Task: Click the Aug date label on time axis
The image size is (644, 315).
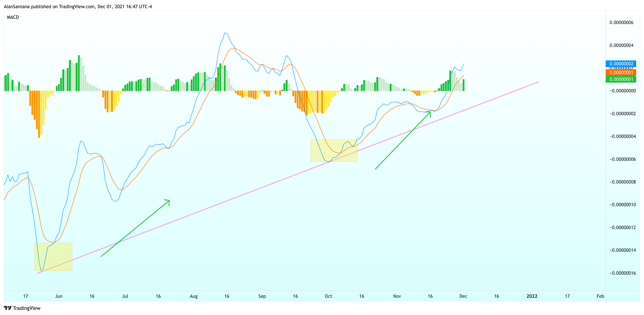Action: pos(194,296)
